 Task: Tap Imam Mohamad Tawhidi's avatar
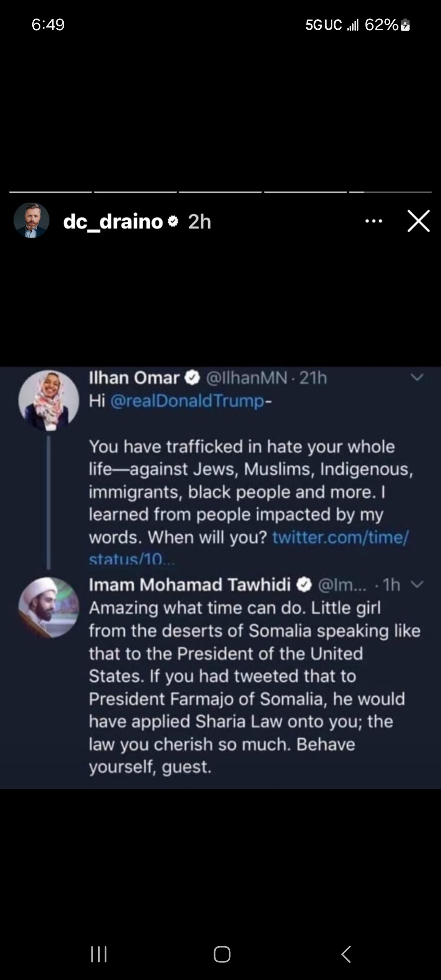[49, 608]
